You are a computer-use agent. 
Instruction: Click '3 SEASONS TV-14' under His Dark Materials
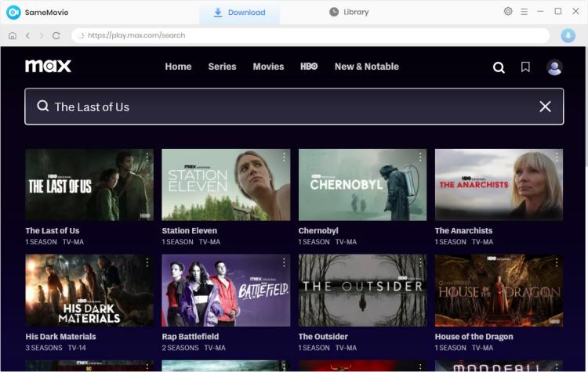(x=56, y=348)
